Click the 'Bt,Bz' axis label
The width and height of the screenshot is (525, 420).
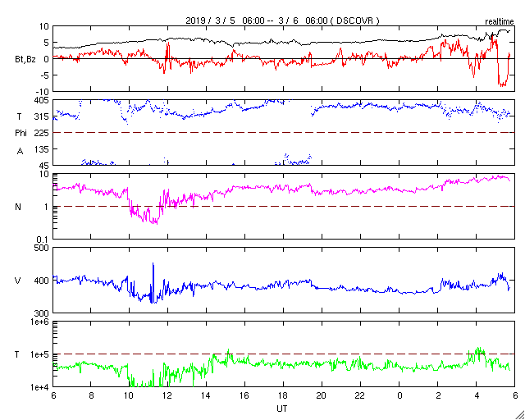click(x=25, y=60)
